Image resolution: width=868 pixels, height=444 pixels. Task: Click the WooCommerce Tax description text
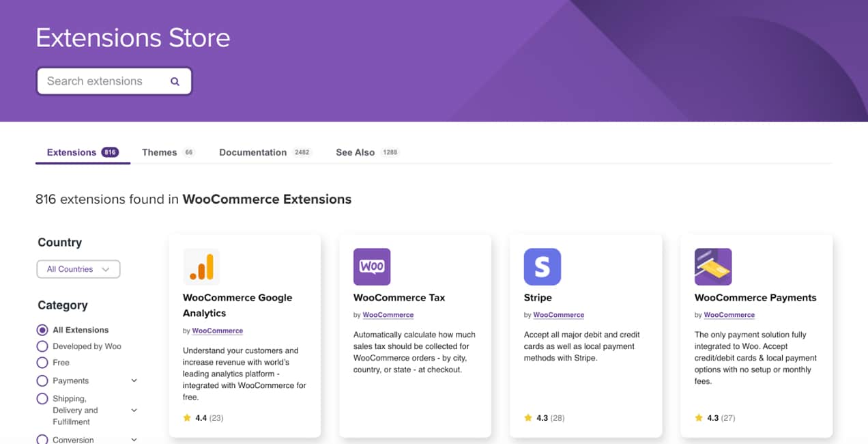pos(415,352)
